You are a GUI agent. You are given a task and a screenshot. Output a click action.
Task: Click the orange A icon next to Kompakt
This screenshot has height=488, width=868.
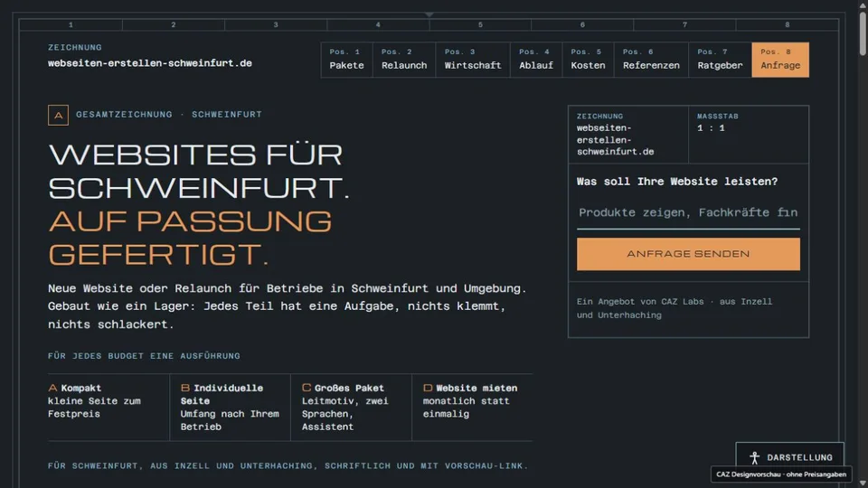pyautogui.click(x=52, y=388)
